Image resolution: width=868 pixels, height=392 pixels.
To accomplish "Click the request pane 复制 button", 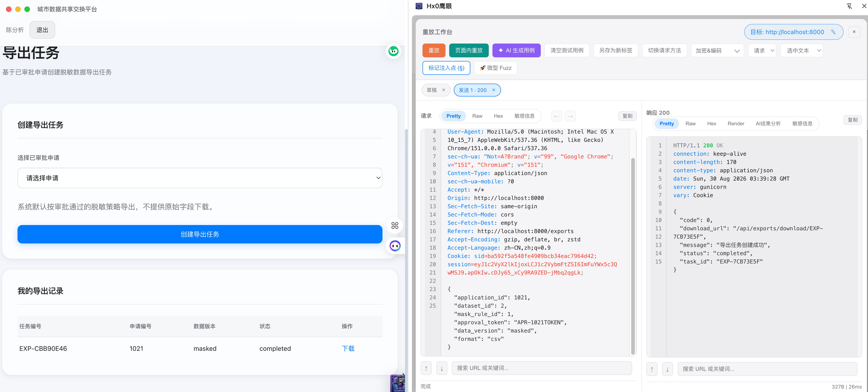I will [x=627, y=116].
